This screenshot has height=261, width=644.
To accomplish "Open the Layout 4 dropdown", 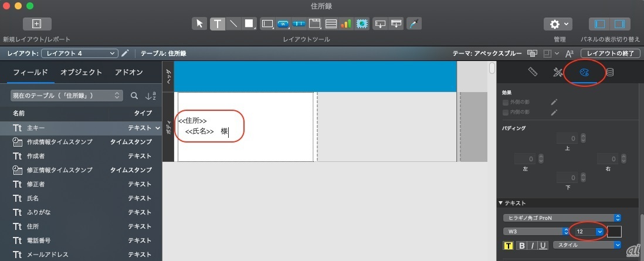I will pyautogui.click(x=80, y=53).
